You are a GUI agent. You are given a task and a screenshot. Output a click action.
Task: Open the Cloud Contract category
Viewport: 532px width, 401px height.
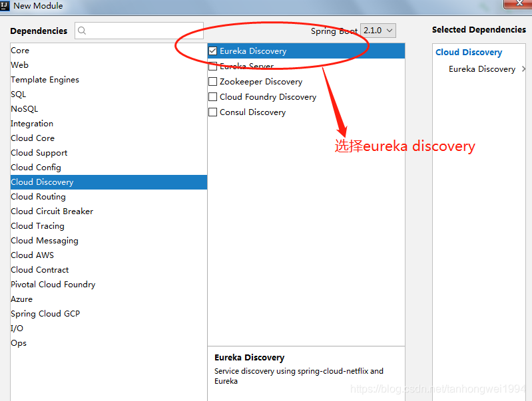tap(109, 269)
